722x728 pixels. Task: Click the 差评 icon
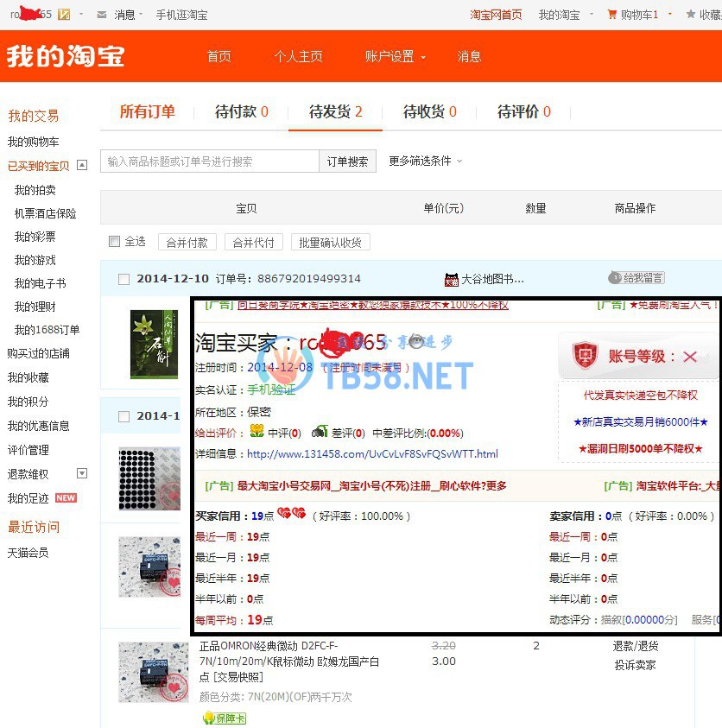coord(320,432)
